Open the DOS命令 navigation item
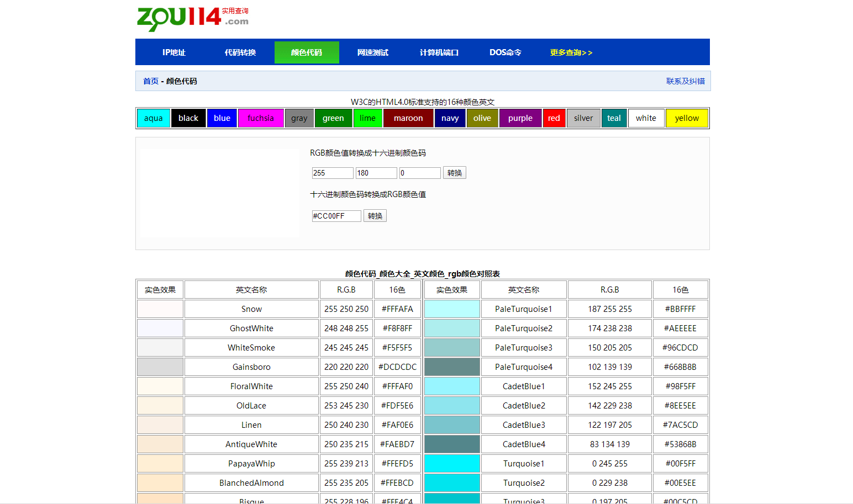 tap(506, 52)
